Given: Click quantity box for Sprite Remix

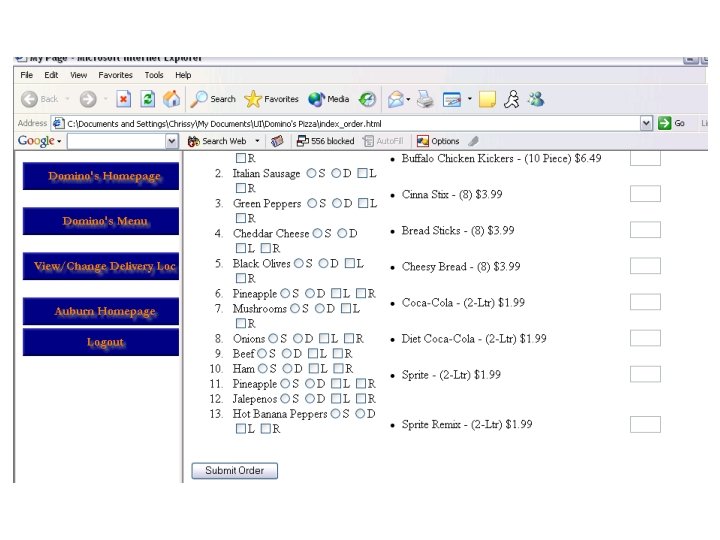Looking at the screenshot, I should tap(645, 424).
